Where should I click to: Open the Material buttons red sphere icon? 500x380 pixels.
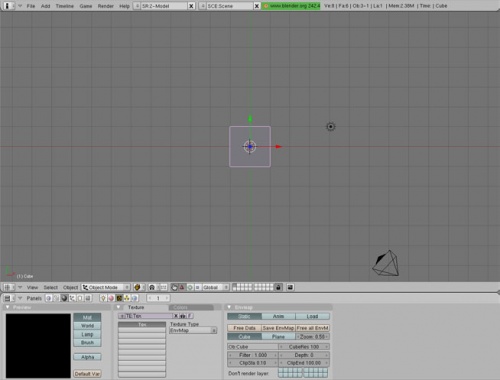pos(111,298)
